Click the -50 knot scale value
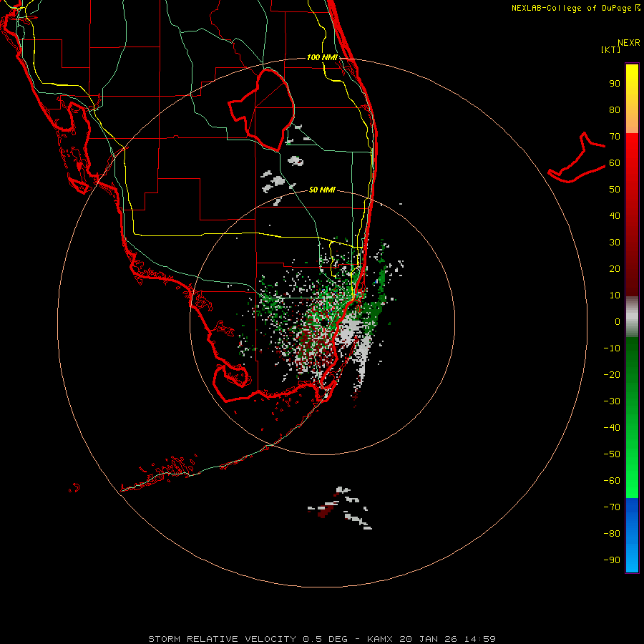 tap(612, 454)
